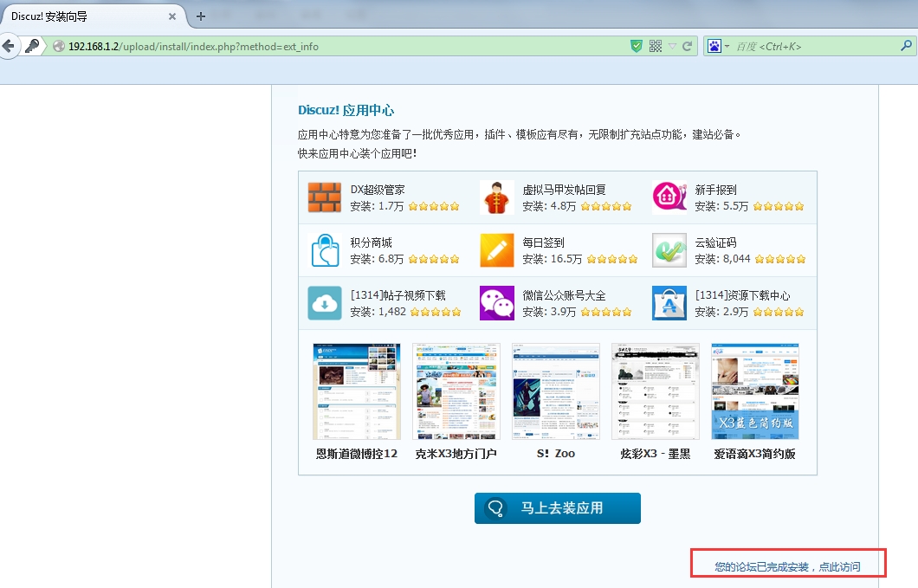
Task: Open the [1314]资源下载中心 app title
Action: pos(742,295)
